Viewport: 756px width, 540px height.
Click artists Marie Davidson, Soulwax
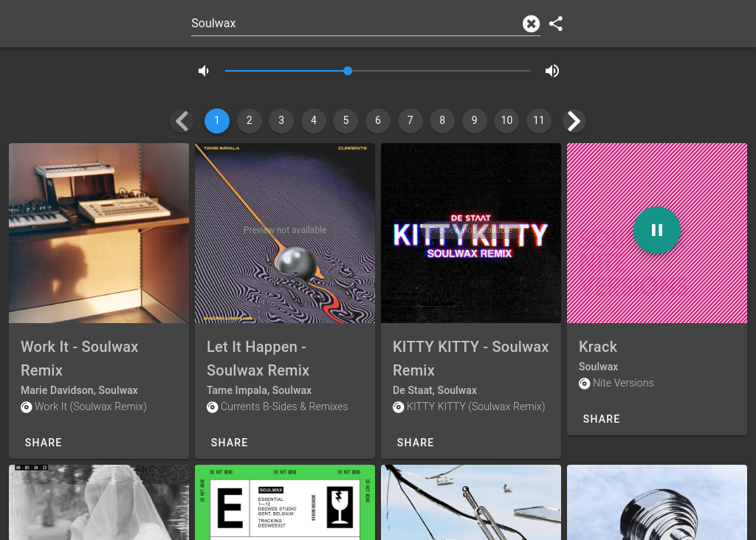[79, 390]
